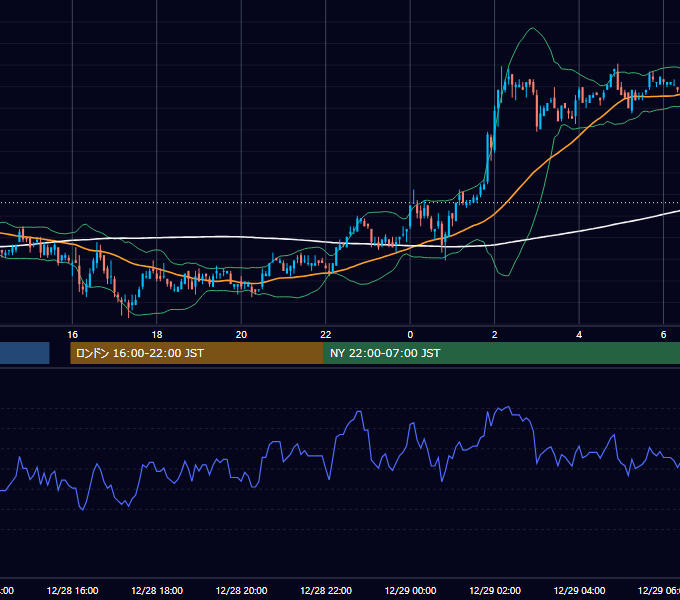Click the 12/28 18:00 date label
The width and height of the screenshot is (680, 600).
click(157, 591)
